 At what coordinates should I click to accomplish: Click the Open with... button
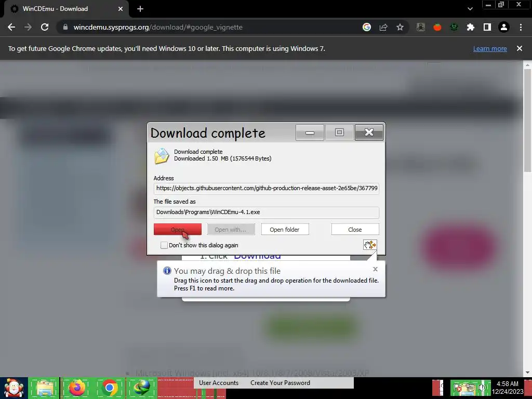tap(231, 229)
